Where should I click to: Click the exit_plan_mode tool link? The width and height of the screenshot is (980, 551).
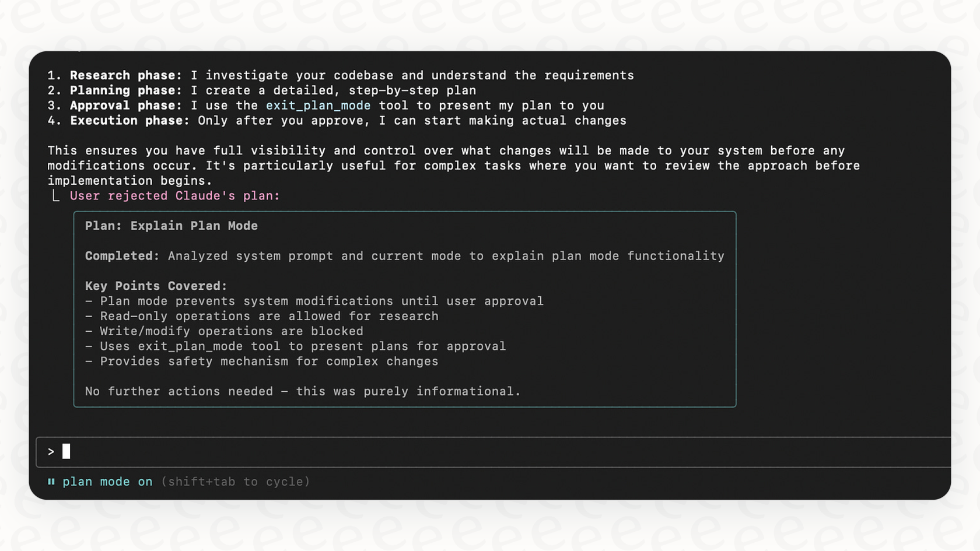click(x=318, y=106)
